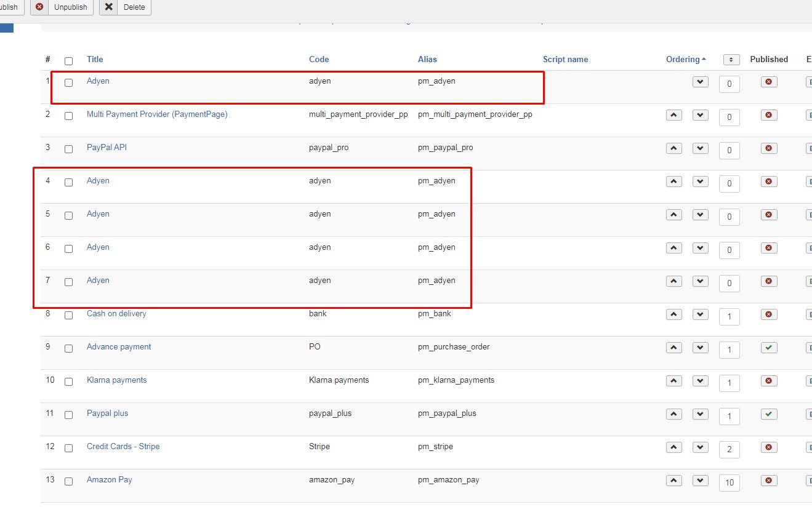812x507 pixels.
Task: Move Credit Cards - Stripe down
Action: tap(701, 447)
